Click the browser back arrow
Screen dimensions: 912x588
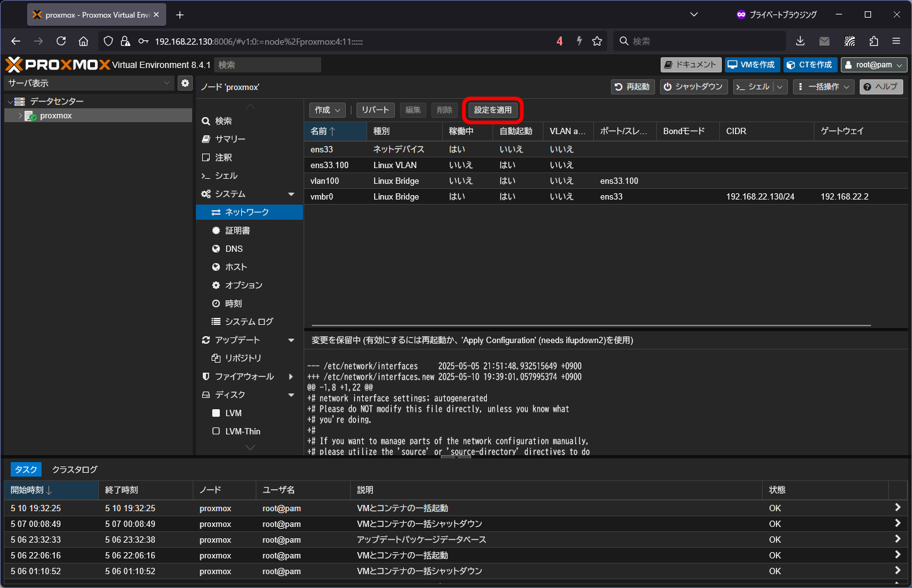click(x=16, y=41)
